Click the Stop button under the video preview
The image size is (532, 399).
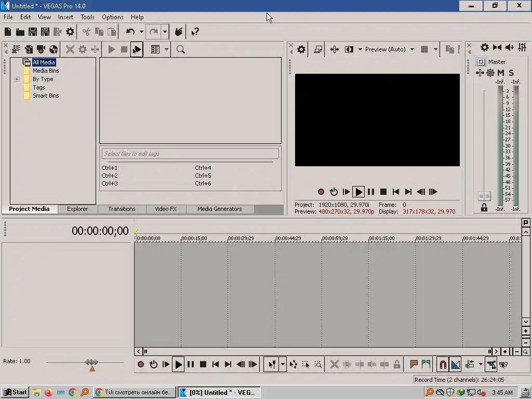pos(383,192)
